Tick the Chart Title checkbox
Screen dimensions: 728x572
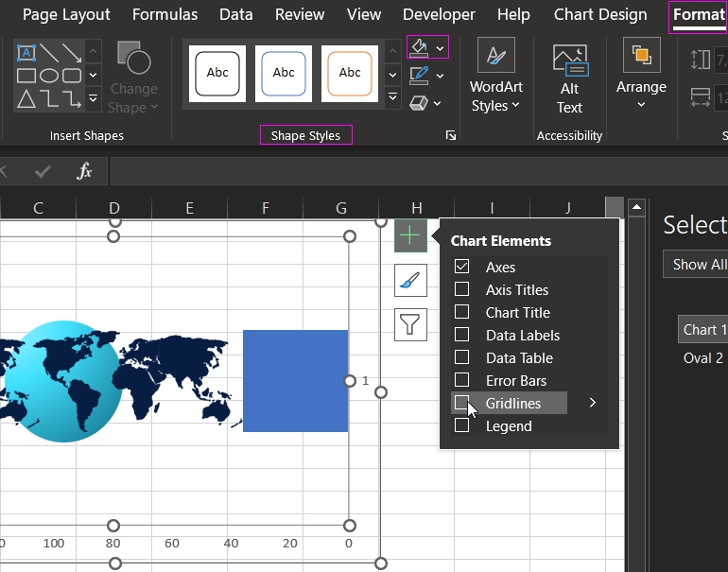click(x=462, y=313)
